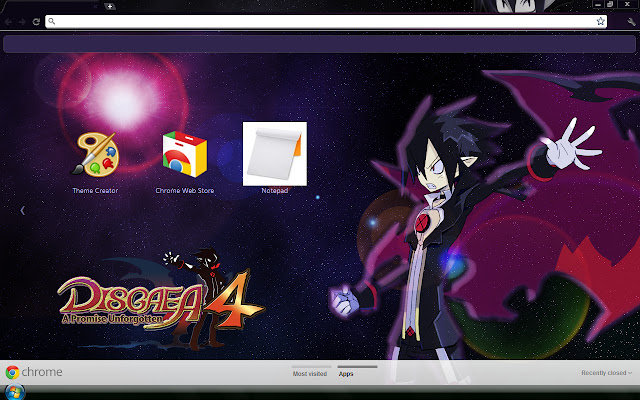
Task: Launch the Chrome Web Store app
Action: (x=184, y=154)
